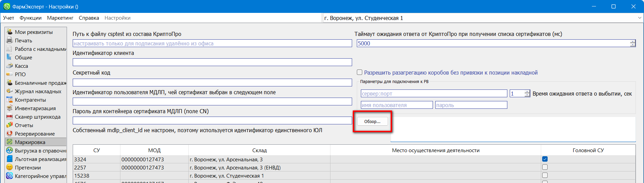The image size is (644, 183).
Task: Click the Резервирование sidebar icon
Action: [9, 134]
